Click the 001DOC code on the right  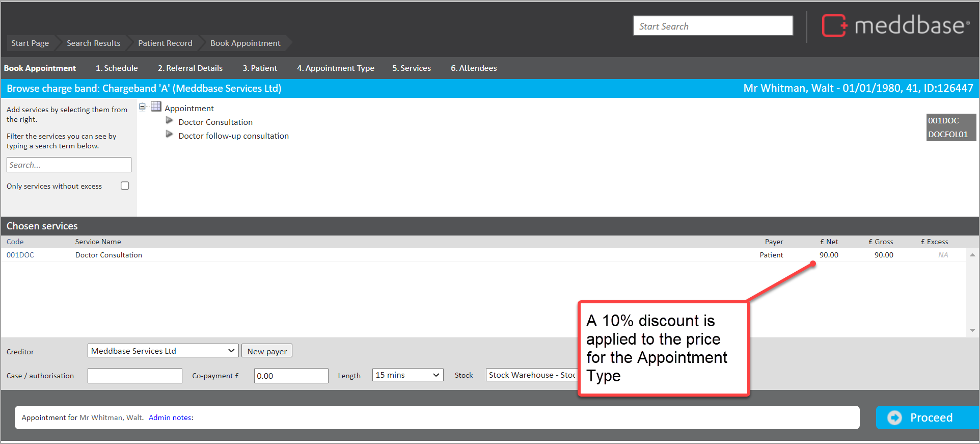pyautogui.click(x=943, y=121)
